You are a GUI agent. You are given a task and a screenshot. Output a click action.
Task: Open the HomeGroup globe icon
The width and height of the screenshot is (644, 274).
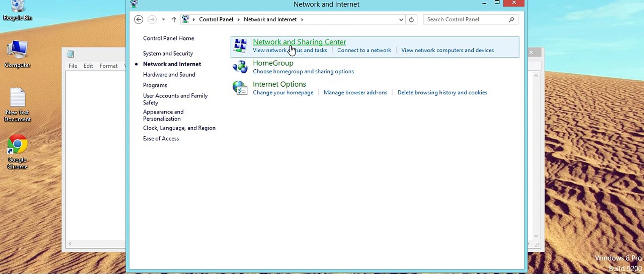tap(240, 67)
